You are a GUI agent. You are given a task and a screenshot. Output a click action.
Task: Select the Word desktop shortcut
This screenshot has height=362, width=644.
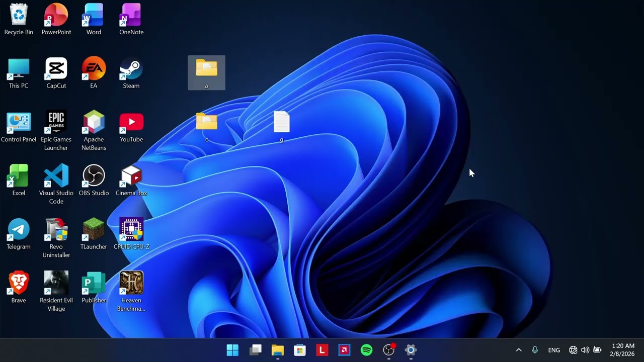[x=94, y=20]
